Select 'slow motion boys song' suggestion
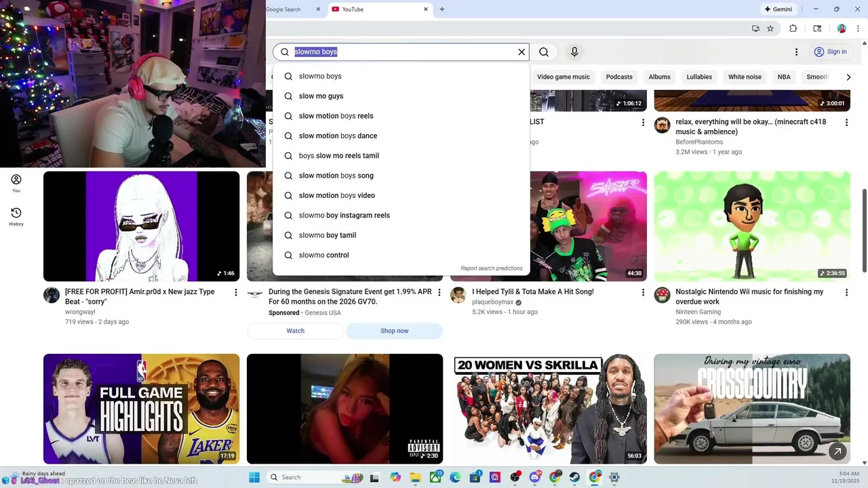This screenshot has height=488, width=868. click(401, 176)
